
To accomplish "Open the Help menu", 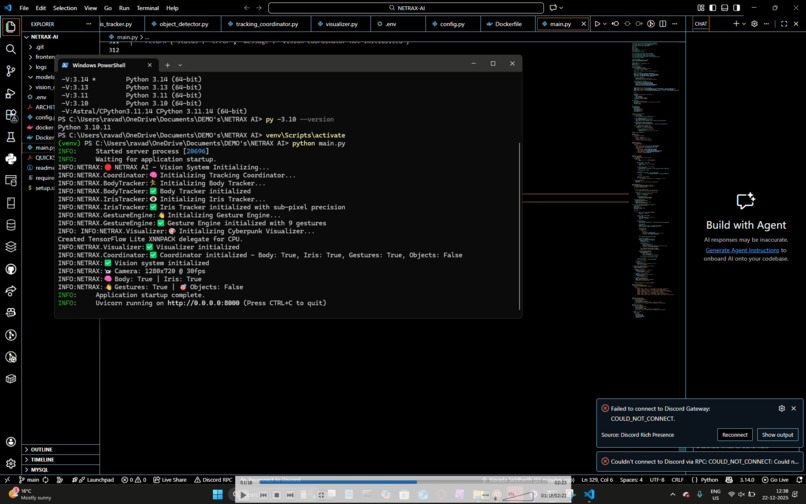I will click(172, 8).
